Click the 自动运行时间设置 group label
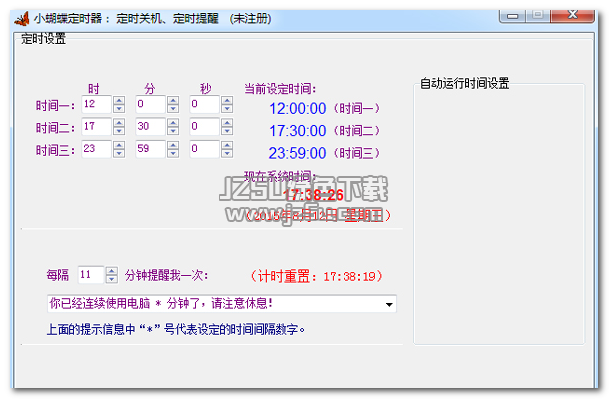 click(465, 84)
